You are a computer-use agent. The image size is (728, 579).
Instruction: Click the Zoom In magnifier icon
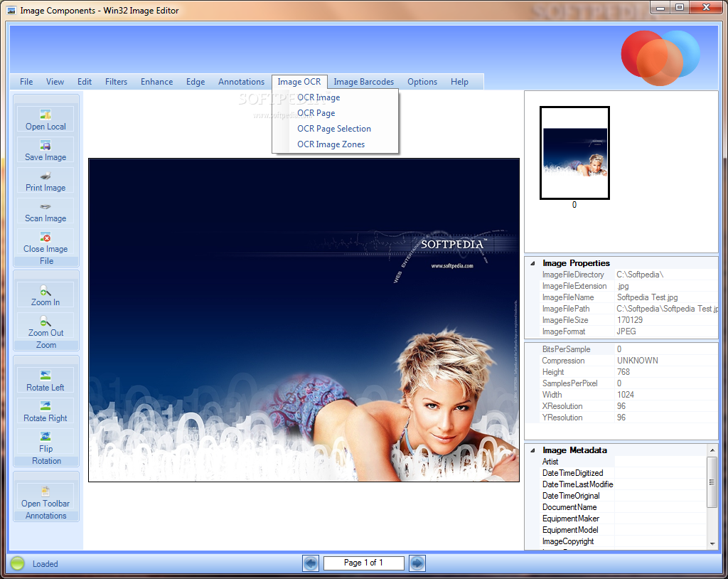coord(45,290)
